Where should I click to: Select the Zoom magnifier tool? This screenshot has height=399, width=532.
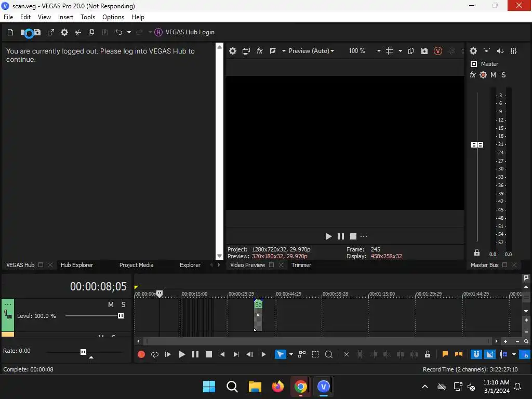coord(329,354)
